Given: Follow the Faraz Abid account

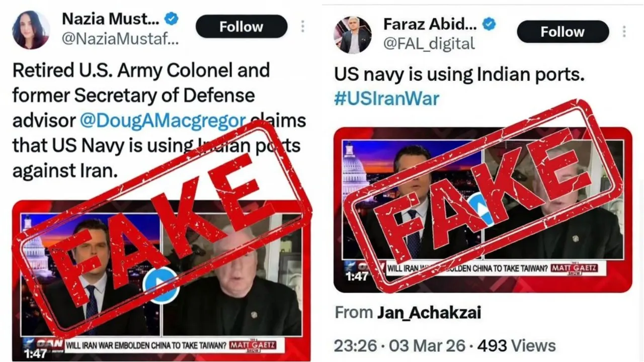Looking at the screenshot, I should point(562,32).
